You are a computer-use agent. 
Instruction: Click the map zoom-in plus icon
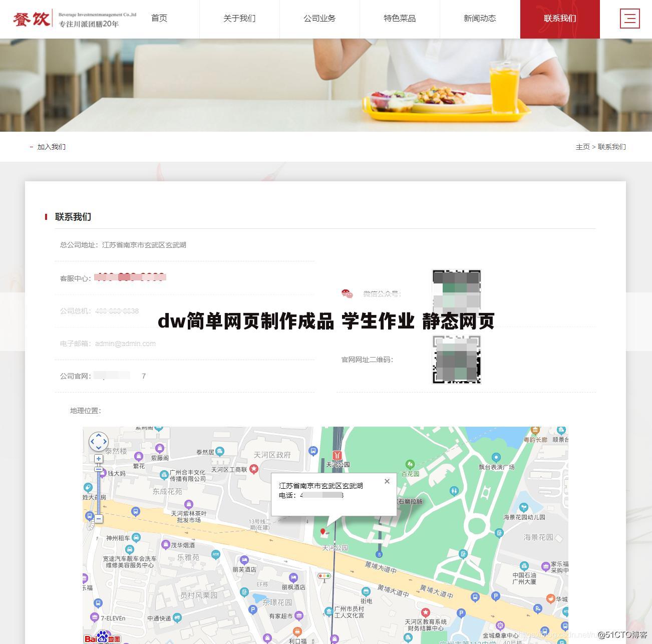point(98,459)
